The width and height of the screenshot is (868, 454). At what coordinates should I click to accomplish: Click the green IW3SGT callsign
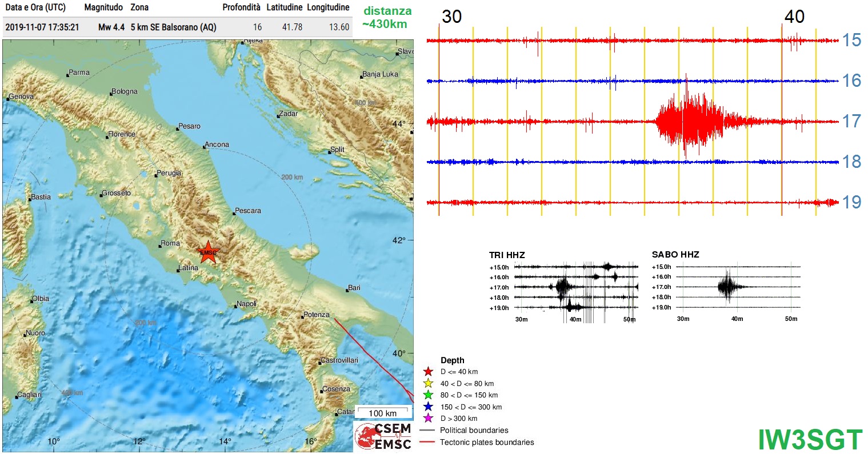point(810,440)
